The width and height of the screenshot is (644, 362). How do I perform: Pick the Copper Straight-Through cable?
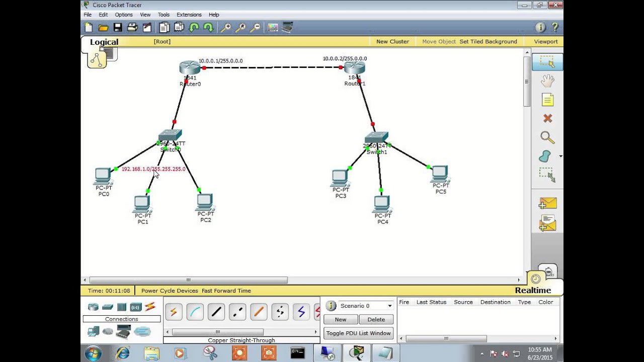click(x=216, y=312)
